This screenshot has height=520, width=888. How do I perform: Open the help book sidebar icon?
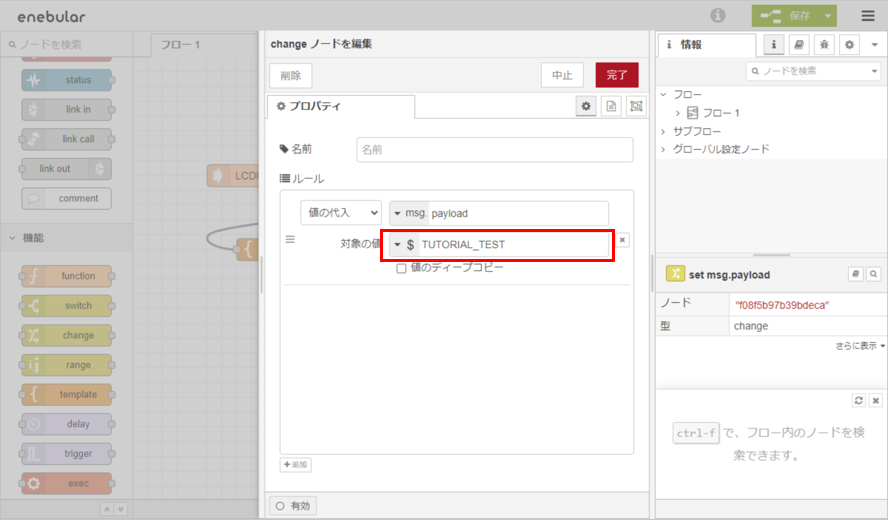pyautogui.click(x=799, y=44)
